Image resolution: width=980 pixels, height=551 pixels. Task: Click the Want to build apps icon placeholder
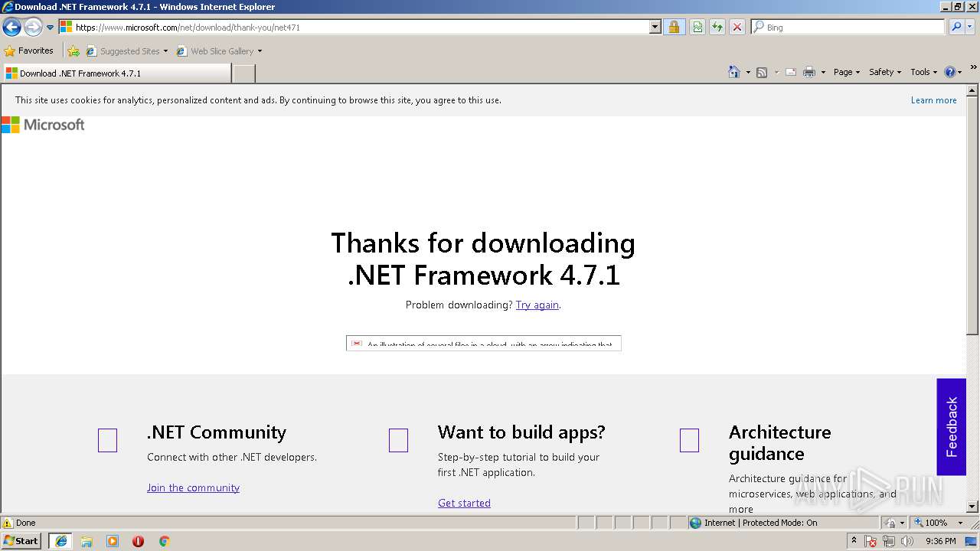click(398, 441)
